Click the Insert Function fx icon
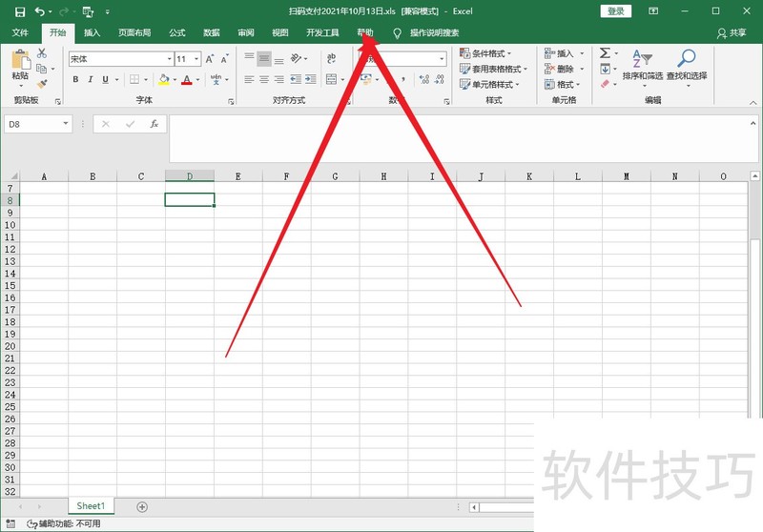 [154, 124]
